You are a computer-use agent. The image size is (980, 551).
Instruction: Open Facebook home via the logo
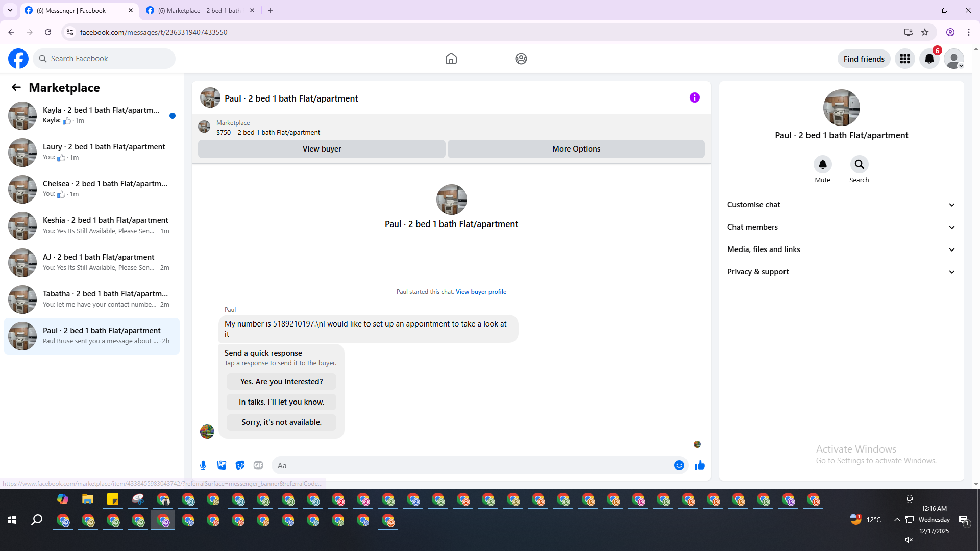(x=18, y=59)
